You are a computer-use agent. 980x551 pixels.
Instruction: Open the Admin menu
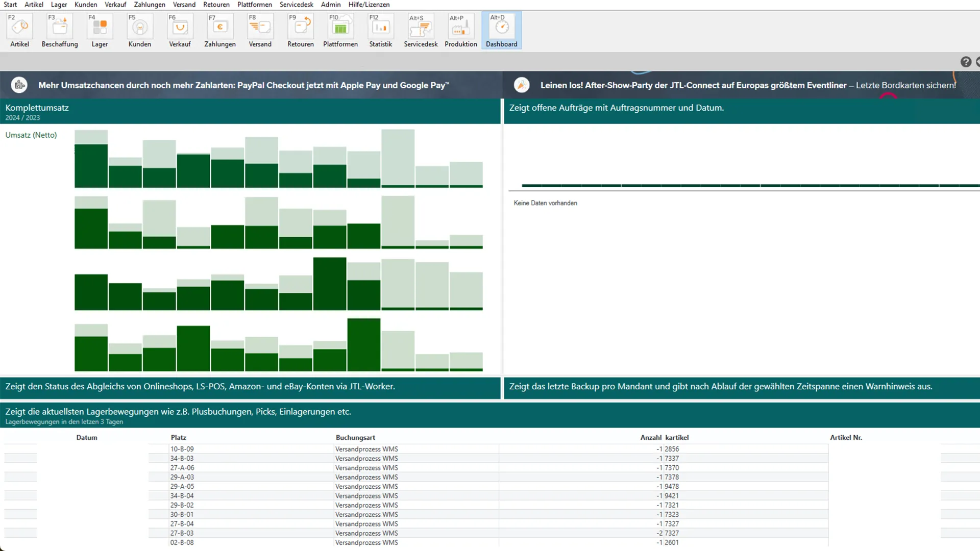pos(330,5)
